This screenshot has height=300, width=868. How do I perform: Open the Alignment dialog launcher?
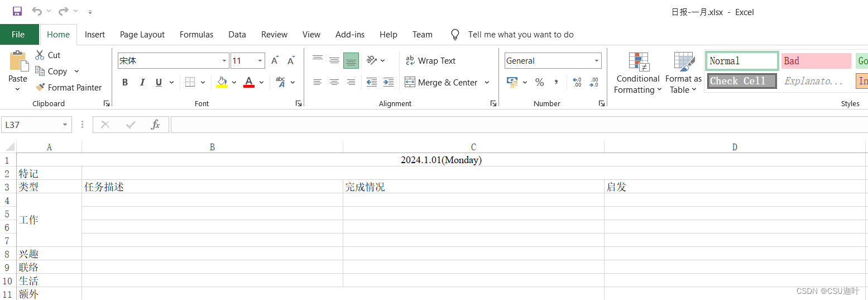(493, 103)
